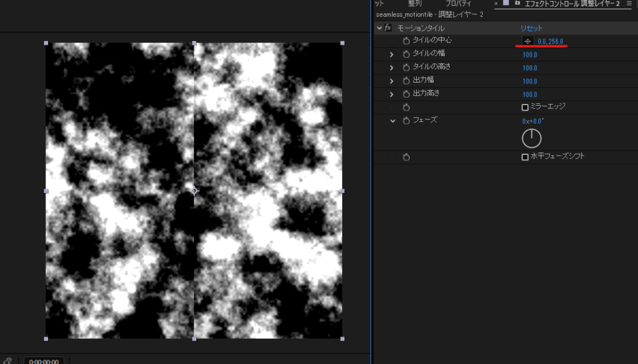Toggle the stopwatch for タイルの幅
The height and width of the screenshot is (364, 638).
(x=406, y=54)
